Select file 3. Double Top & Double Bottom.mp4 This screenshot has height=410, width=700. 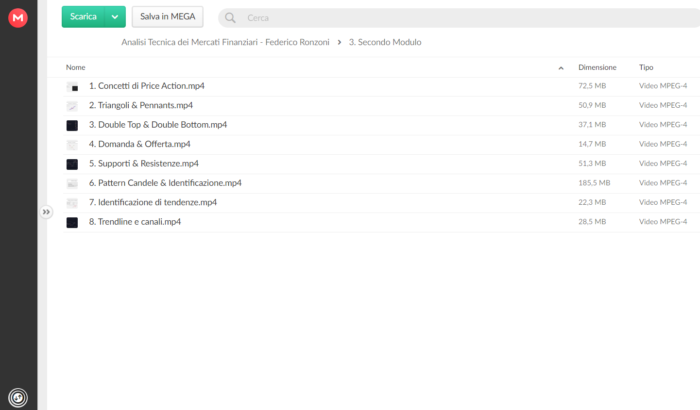158,125
